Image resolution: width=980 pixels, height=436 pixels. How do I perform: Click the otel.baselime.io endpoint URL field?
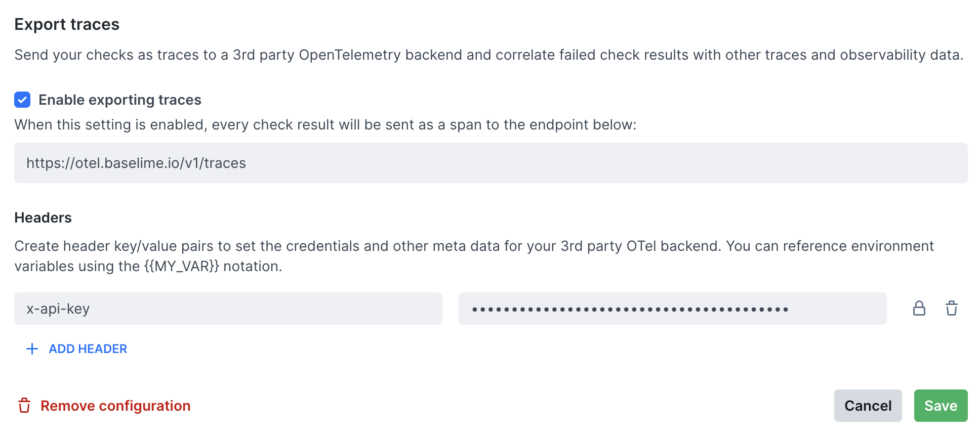pos(490,163)
